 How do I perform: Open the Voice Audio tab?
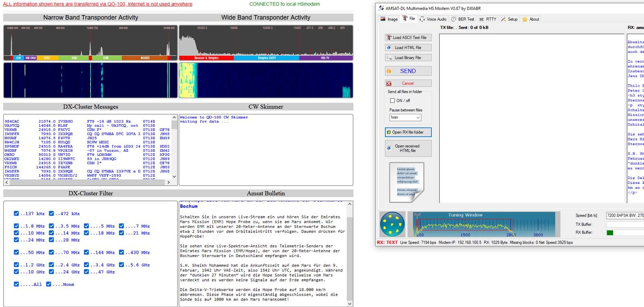(x=433, y=19)
